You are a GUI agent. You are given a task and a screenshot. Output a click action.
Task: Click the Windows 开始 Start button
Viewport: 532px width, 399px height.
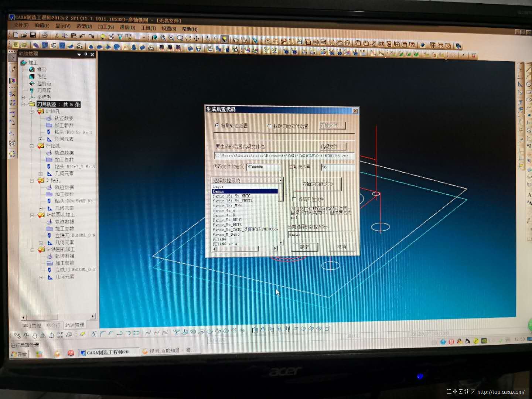18,354
